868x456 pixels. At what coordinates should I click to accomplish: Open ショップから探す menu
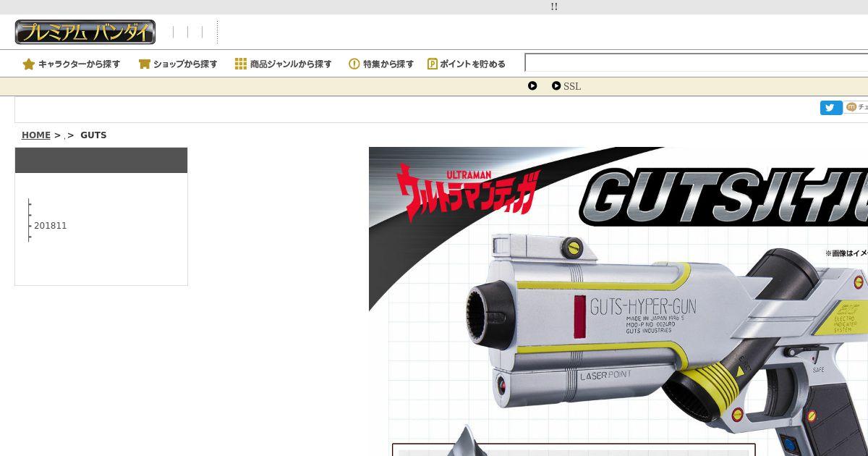tap(185, 64)
